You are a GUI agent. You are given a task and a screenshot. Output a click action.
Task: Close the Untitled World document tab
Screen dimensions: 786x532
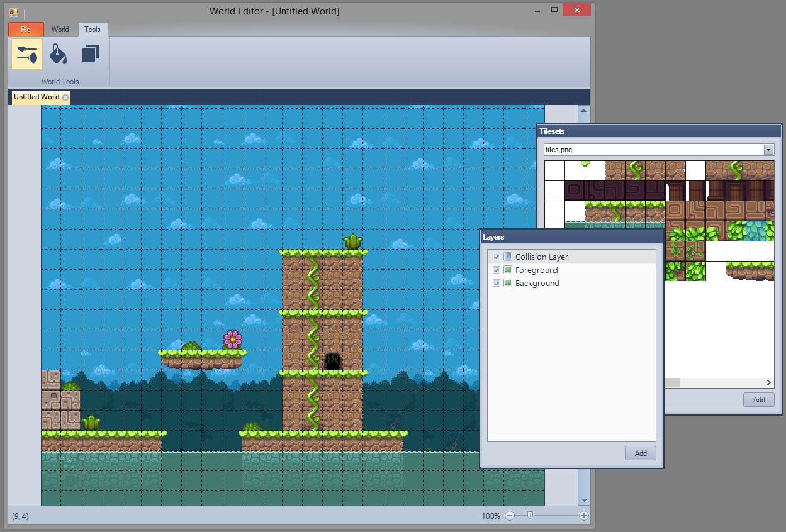click(65, 97)
